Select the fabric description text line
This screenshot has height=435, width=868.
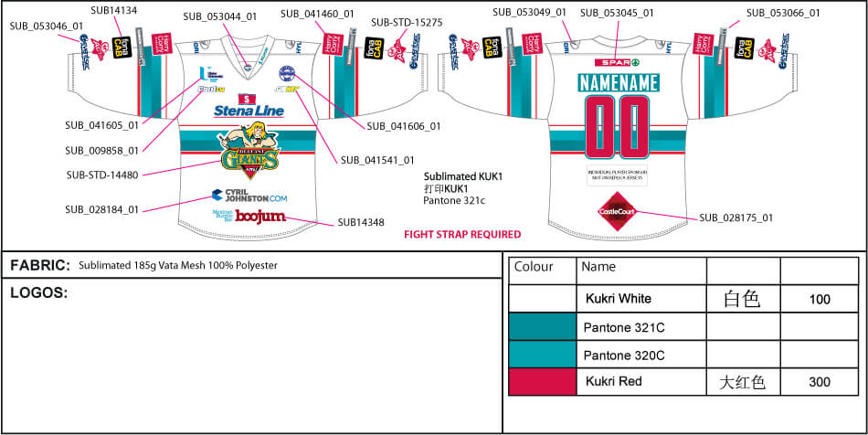177,266
